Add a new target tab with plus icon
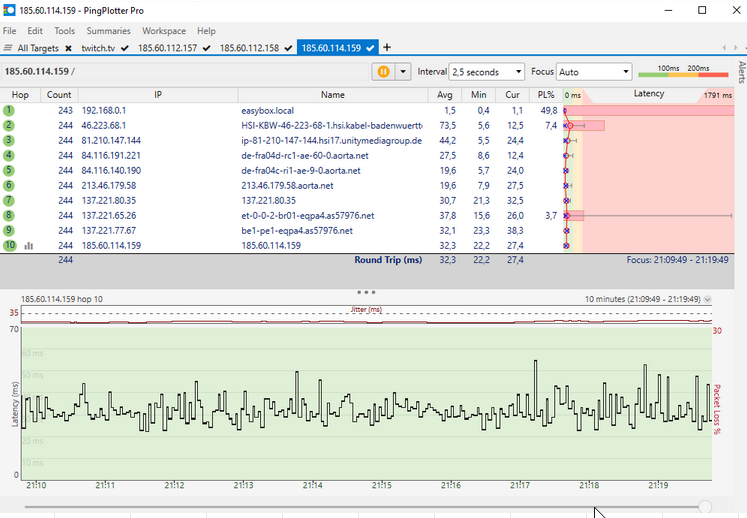747x518 pixels. coord(387,48)
